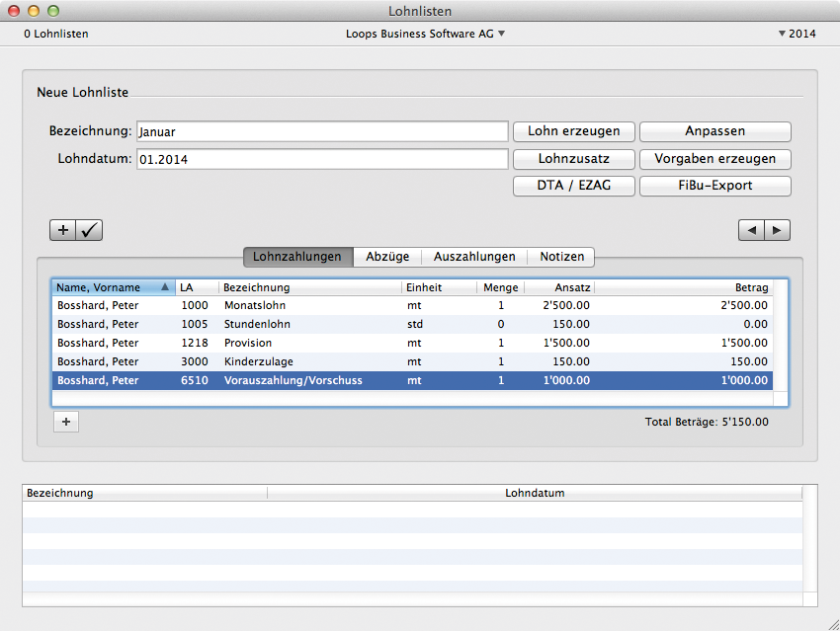Viewport: 840px width, 631px height.
Task: Click the checkmark icon to confirm entry
Action: tap(89, 230)
